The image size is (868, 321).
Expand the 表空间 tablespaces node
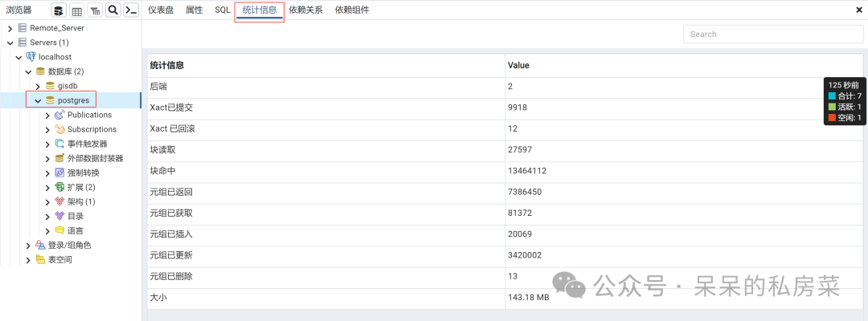point(28,260)
